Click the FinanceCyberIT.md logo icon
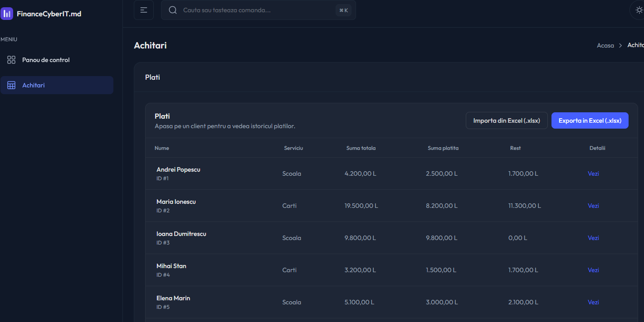Viewport: 644px width, 322px height. 7,14
